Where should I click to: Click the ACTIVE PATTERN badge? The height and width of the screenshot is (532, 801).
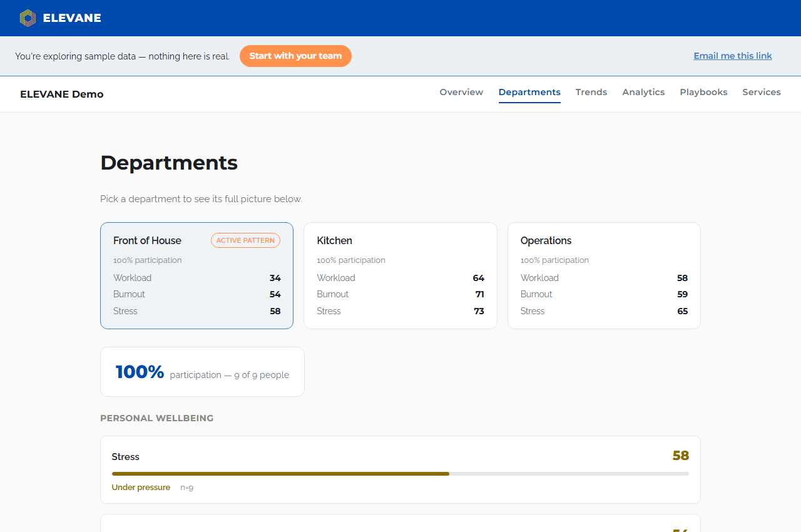coord(245,240)
